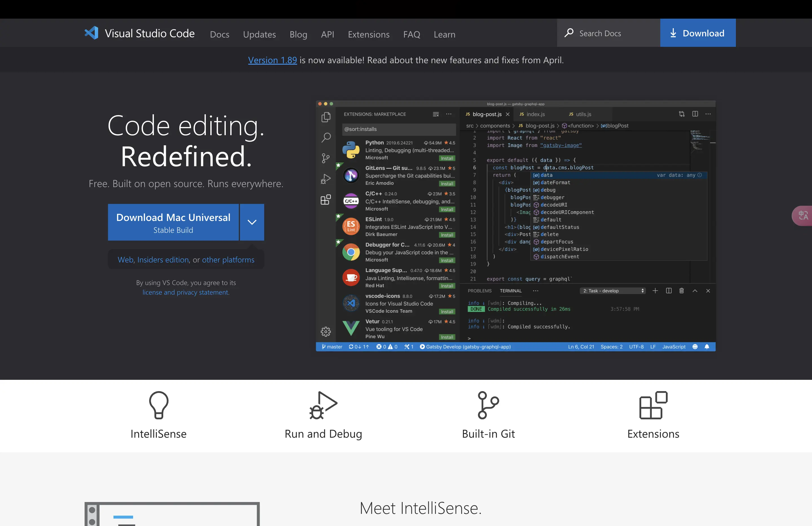This screenshot has width=812, height=526.
Task: Click the split terminal icon
Action: tap(669, 291)
